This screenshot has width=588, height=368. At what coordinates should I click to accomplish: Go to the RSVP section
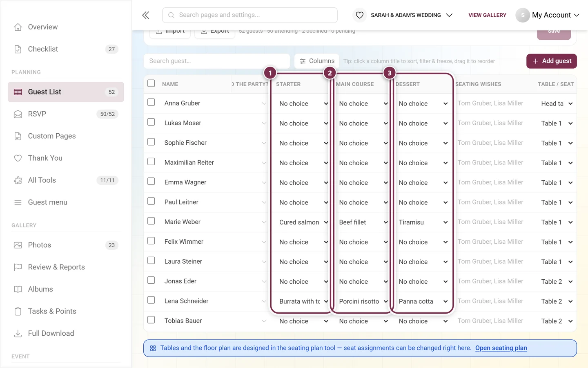[x=66, y=114]
